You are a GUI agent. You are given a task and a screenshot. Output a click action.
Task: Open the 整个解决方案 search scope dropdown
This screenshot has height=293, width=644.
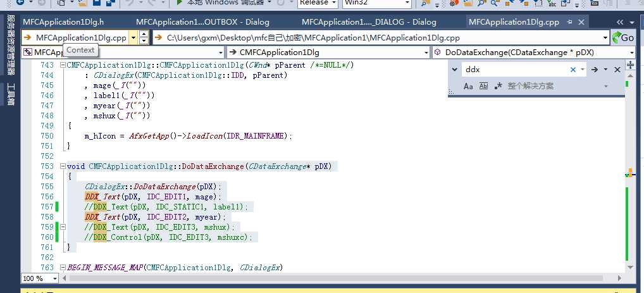click(x=606, y=86)
